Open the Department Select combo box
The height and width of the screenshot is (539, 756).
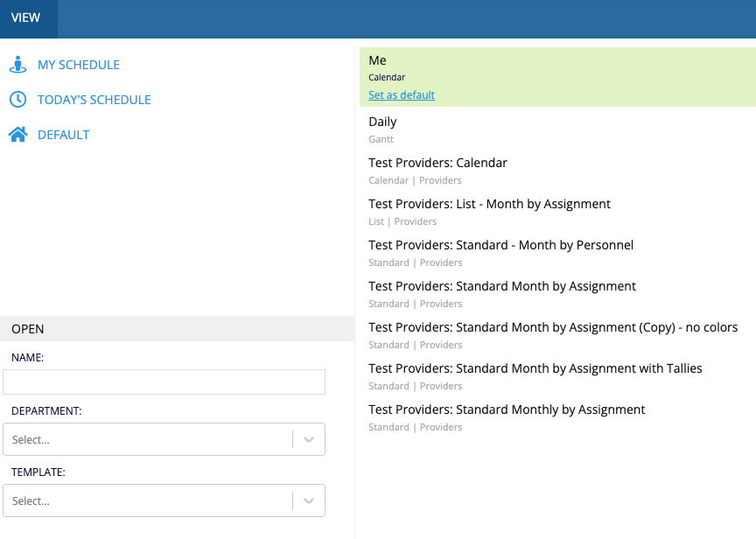click(164, 439)
